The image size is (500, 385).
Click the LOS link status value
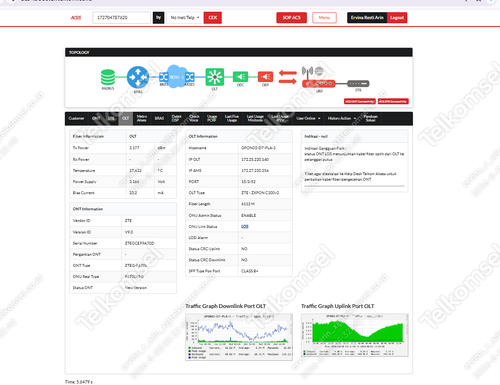245,227
